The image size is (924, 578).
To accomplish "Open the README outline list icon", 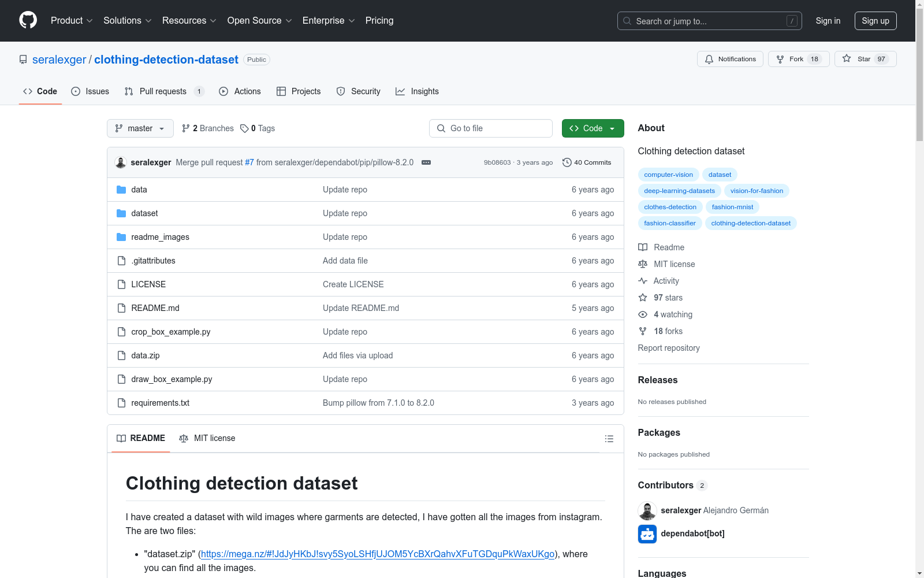I will 609,439.
